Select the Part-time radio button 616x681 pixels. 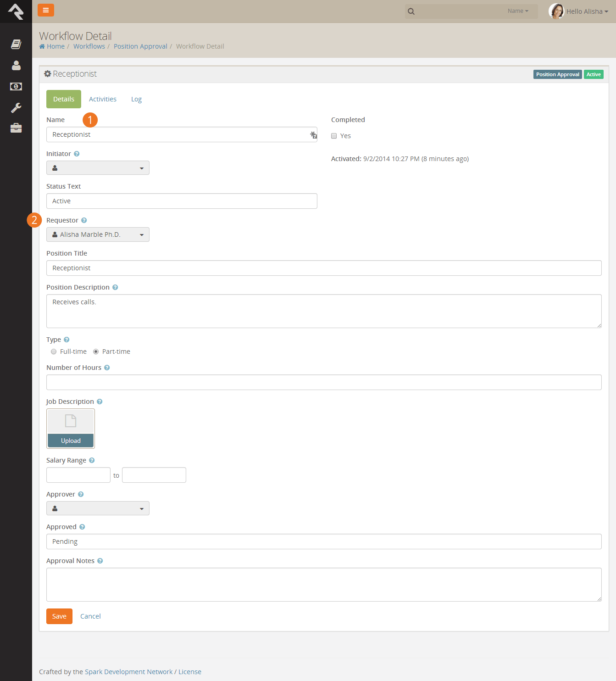96,352
